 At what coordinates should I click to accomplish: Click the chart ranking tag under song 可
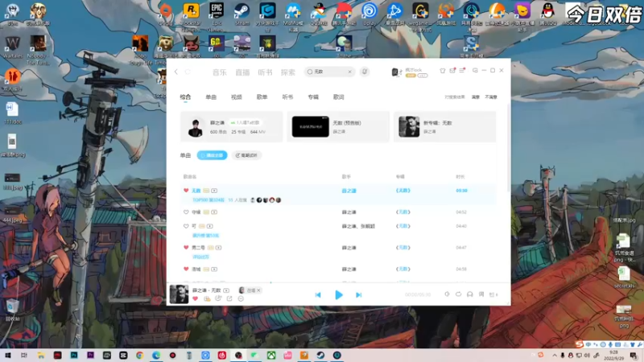206,236
